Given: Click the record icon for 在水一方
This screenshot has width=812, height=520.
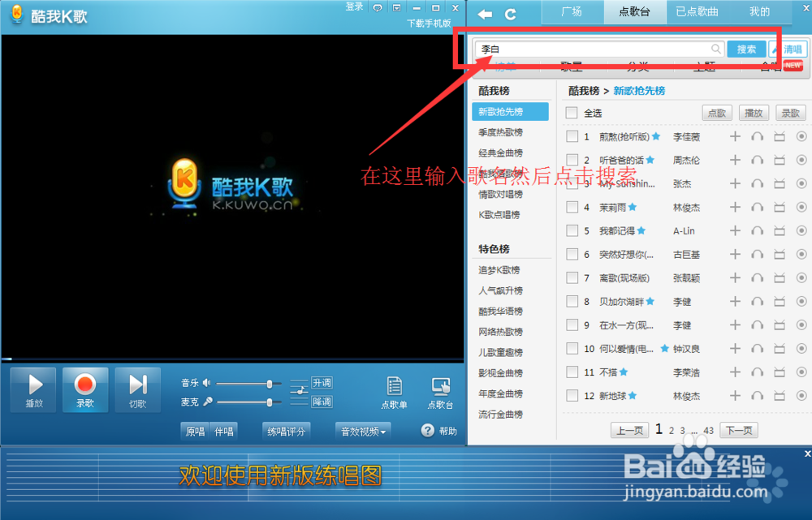Looking at the screenshot, I should [x=801, y=325].
